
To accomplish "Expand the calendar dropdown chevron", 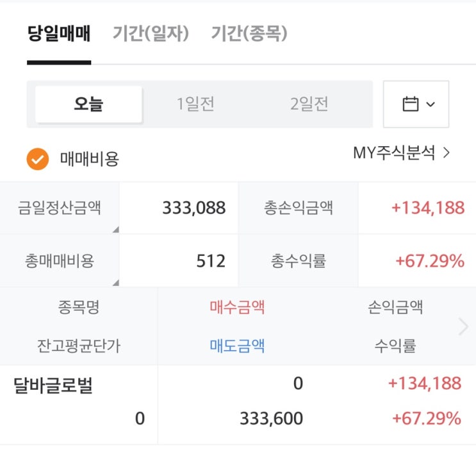I will click(431, 105).
